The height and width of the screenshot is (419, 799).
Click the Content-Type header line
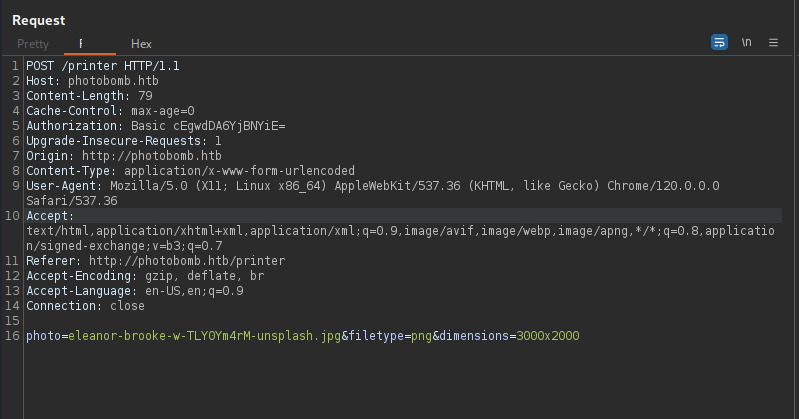coord(190,171)
